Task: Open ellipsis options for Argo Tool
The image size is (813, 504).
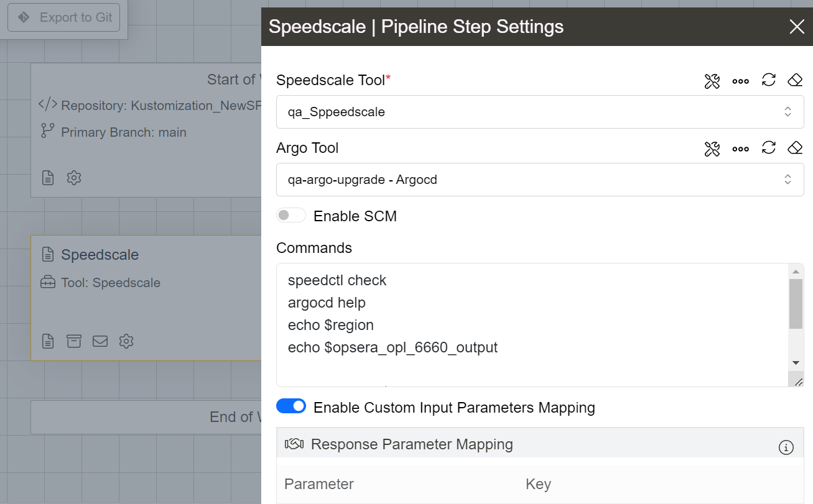Action: (740, 149)
